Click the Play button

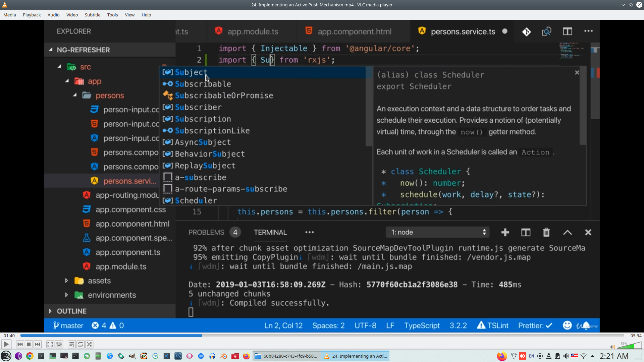6,344
